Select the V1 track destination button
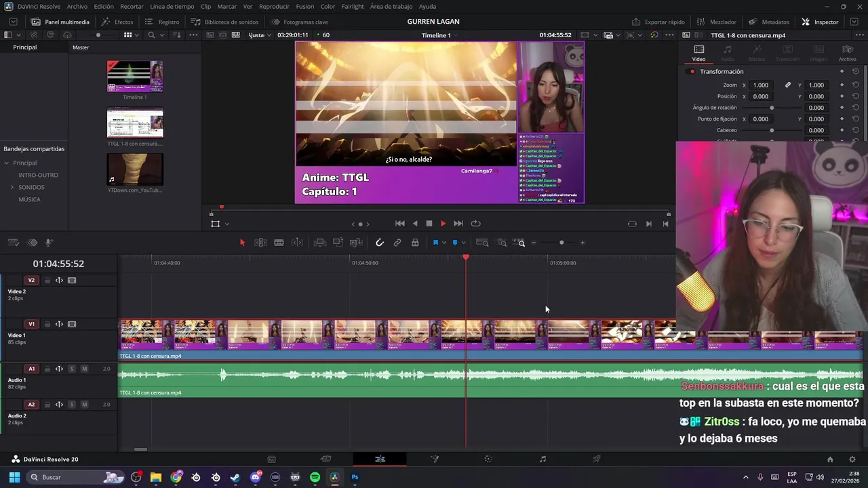Viewport: 868px width, 488px height. point(31,325)
